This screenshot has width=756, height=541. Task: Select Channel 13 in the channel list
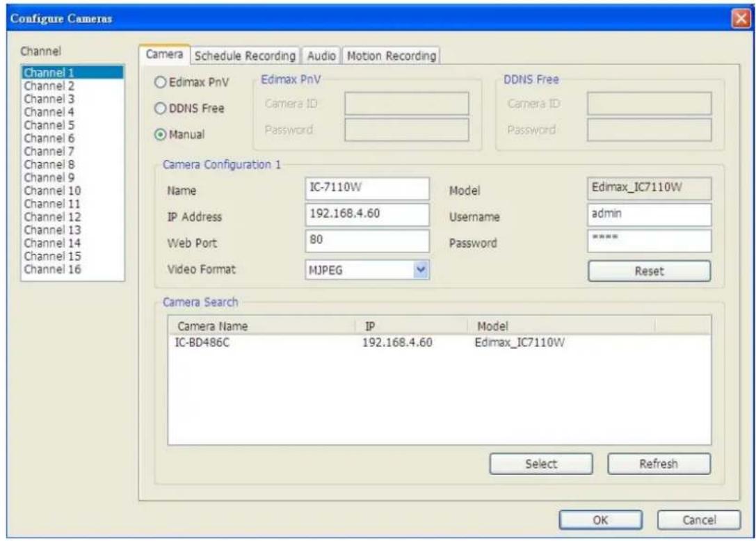pos(73,229)
